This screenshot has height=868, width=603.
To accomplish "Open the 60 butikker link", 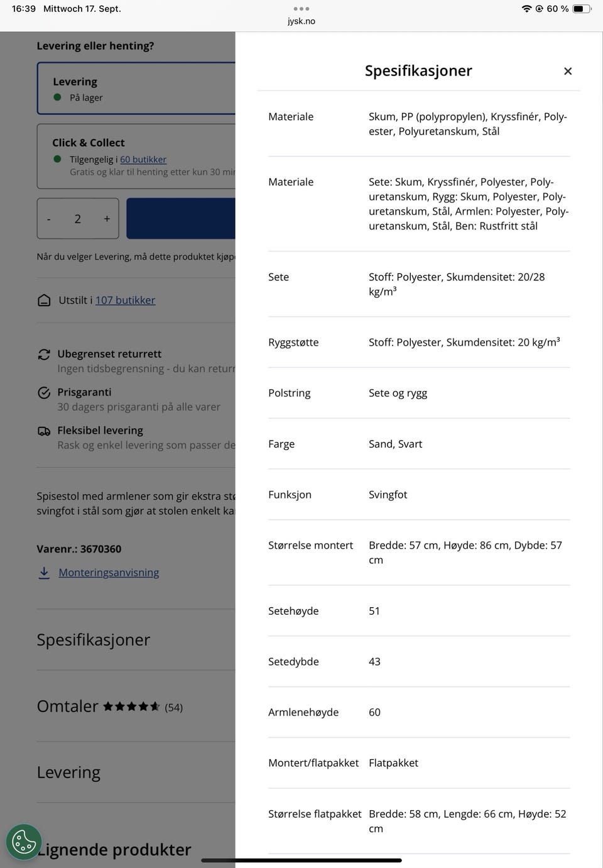I will click(x=143, y=160).
